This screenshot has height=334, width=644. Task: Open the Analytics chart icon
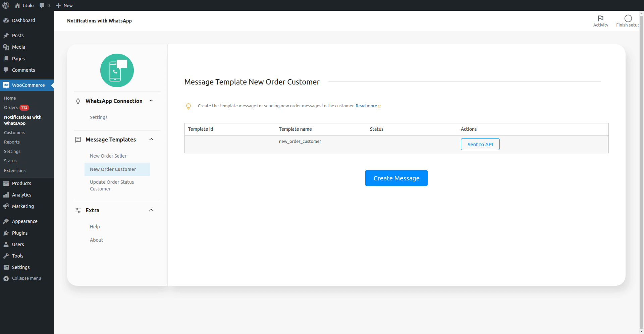tap(6, 195)
